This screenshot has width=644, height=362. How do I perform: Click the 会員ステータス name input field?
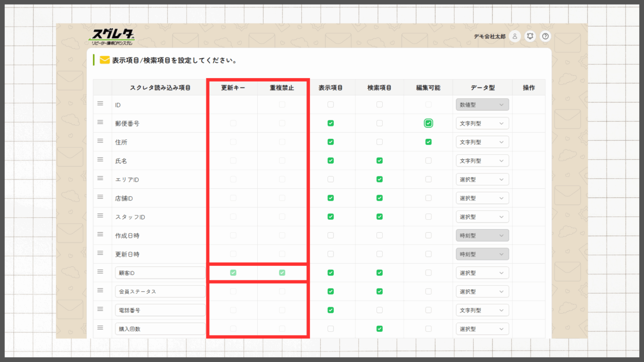point(160,292)
